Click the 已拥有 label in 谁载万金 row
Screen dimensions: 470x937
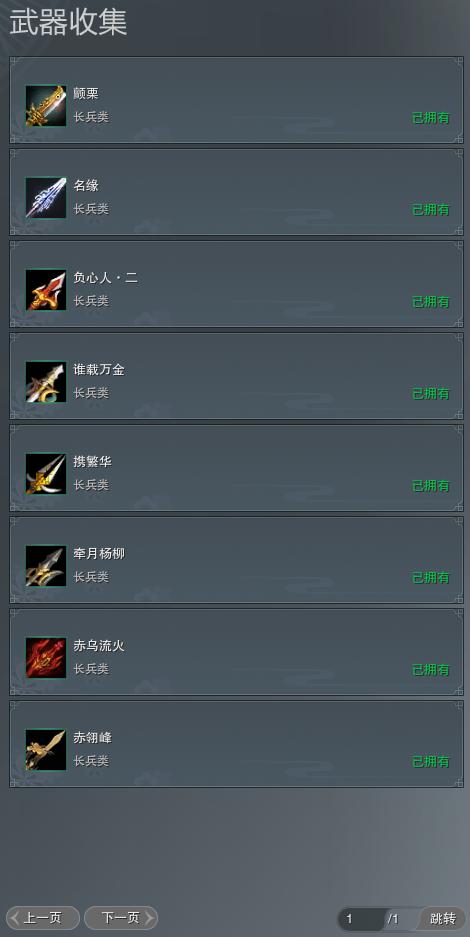click(431, 394)
